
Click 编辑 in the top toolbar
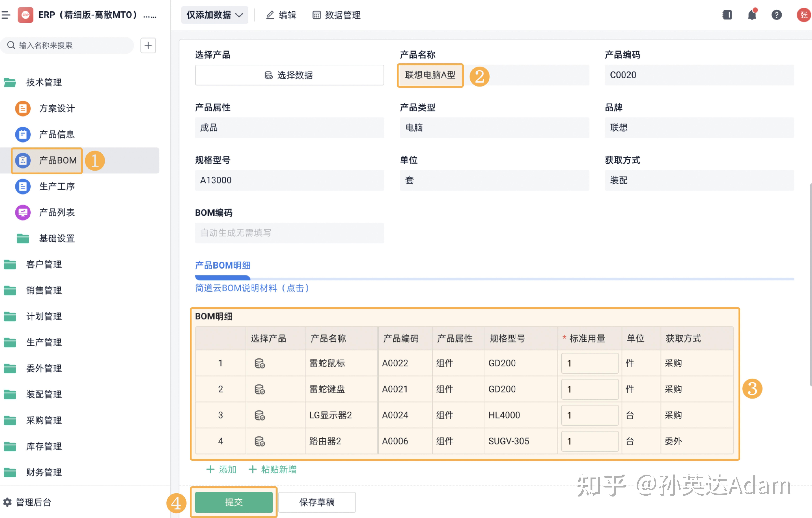pyautogui.click(x=281, y=15)
